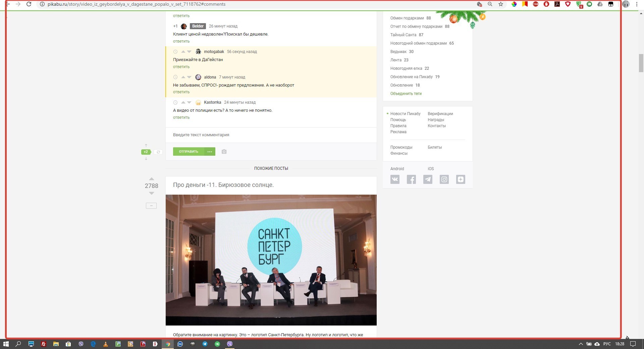Upvote the post rated 2788

click(151, 179)
